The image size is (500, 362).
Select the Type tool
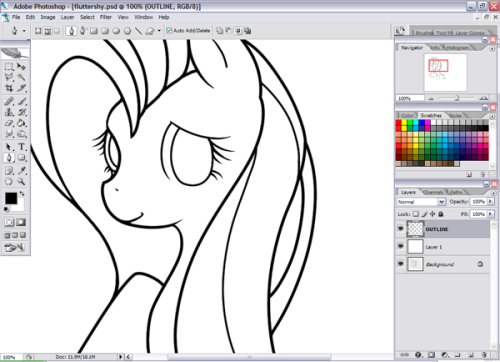21,147
